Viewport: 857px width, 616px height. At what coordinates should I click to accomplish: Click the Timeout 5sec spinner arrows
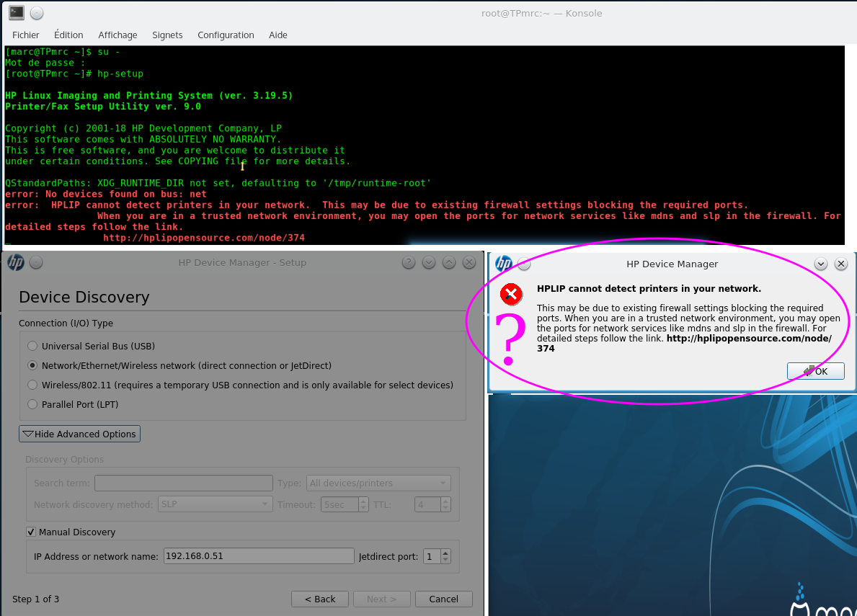coord(363,504)
